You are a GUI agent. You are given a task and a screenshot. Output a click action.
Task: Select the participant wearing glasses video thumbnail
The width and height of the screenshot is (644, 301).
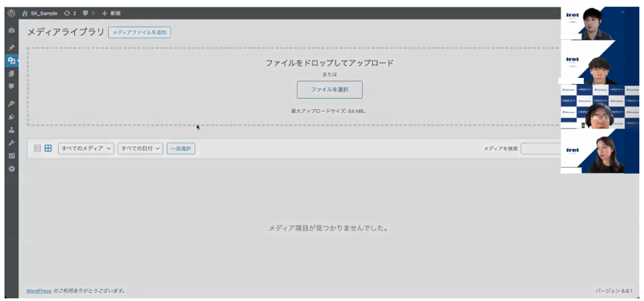coord(599,107)
